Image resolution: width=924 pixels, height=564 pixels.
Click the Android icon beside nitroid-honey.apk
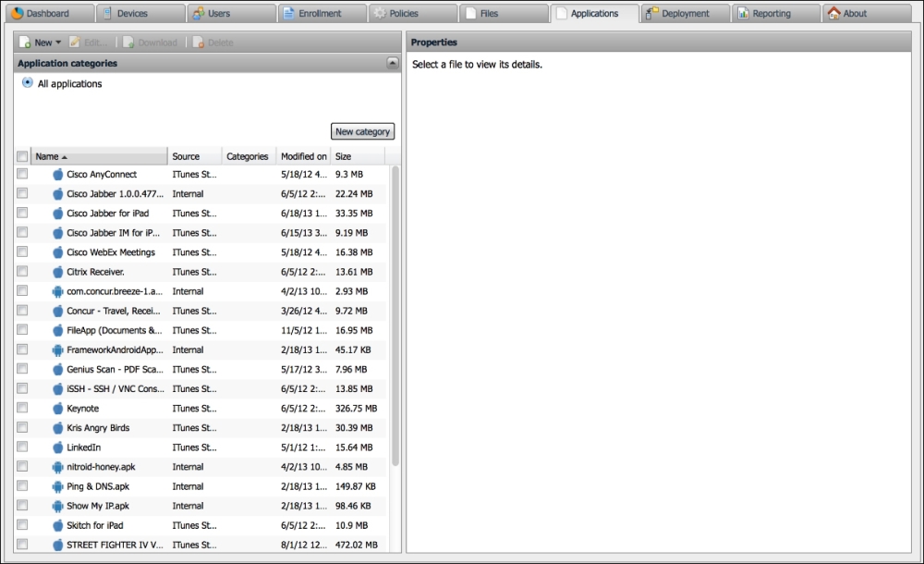tap(57, 467)
